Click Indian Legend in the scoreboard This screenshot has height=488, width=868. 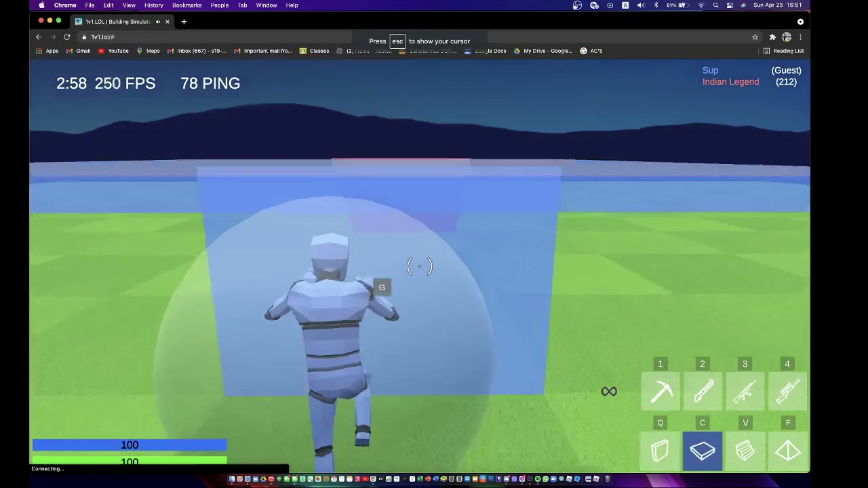point(730,82)
